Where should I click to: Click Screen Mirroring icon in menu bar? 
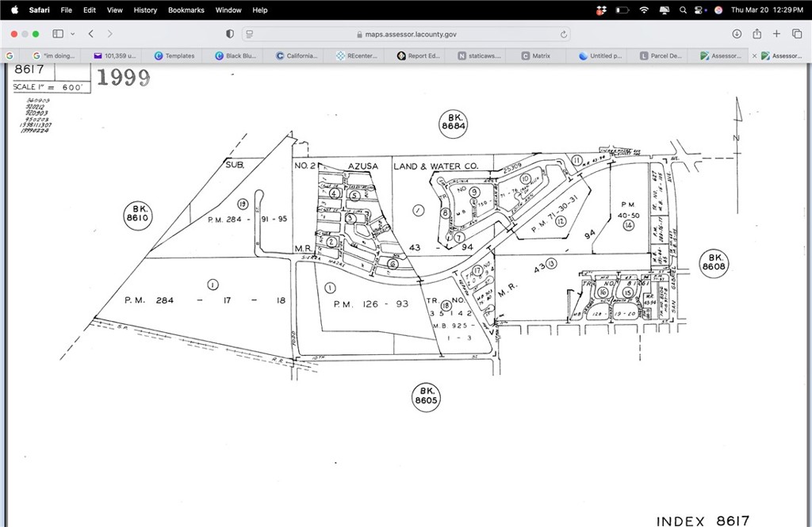(x=664, y=10)
